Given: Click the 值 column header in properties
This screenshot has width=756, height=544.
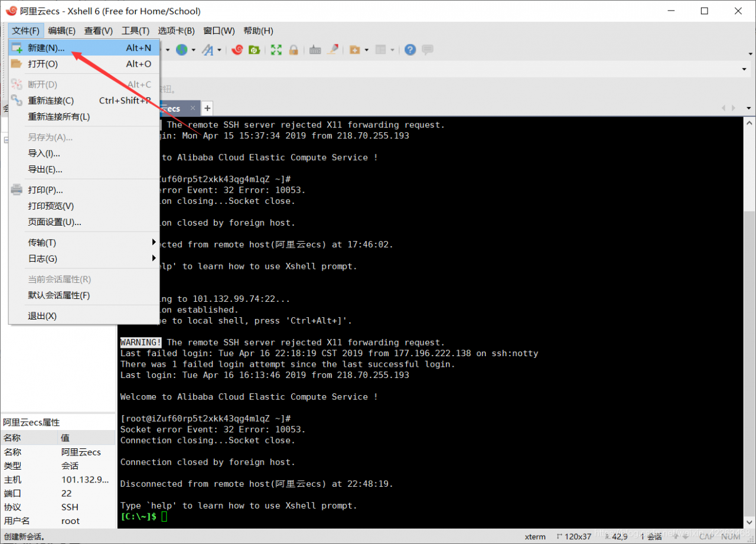Looking at the screenshot, I should tap(87, 438).
